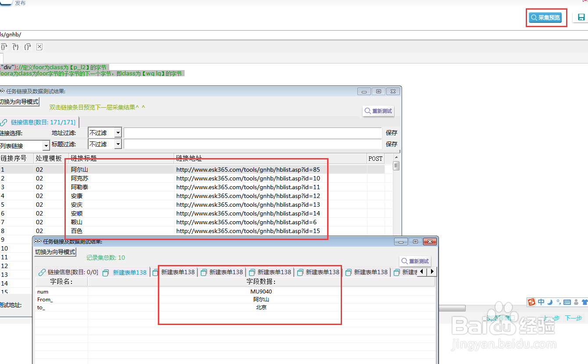Click the boxed X icon in code toolbar

(x=39, y=46)
